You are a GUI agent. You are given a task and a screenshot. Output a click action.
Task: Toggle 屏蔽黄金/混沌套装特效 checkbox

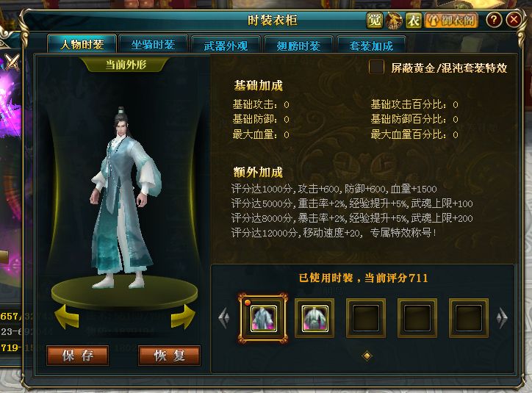click(376, 67)
